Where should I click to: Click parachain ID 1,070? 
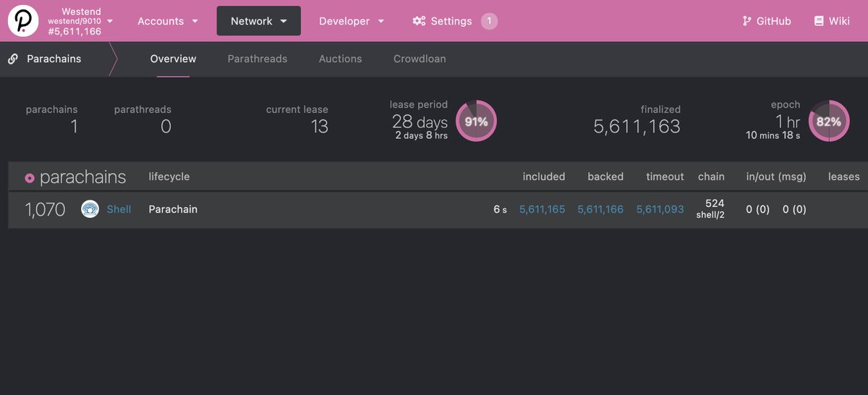tap(46, 210)
